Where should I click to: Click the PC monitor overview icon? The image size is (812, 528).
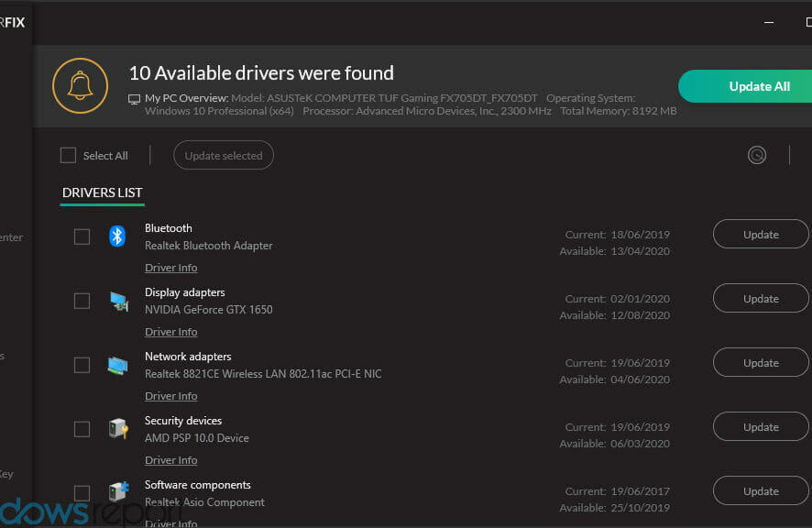(x=134, y=99)
